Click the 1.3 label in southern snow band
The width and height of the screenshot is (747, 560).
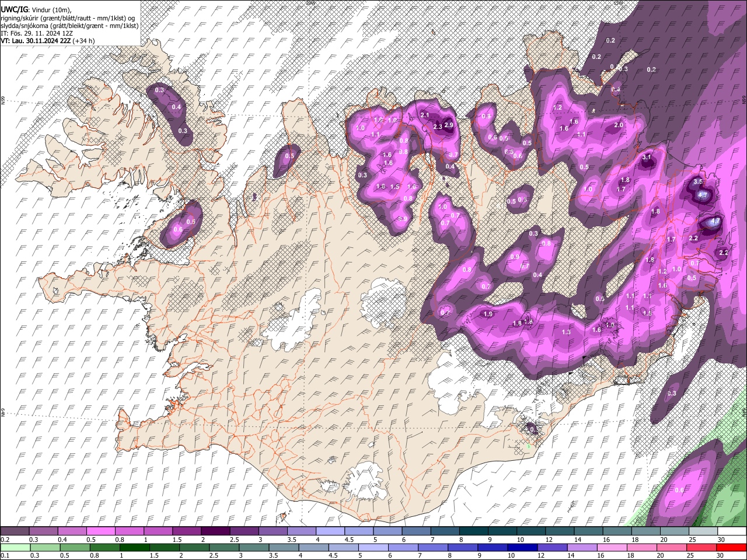coord(566,332)
